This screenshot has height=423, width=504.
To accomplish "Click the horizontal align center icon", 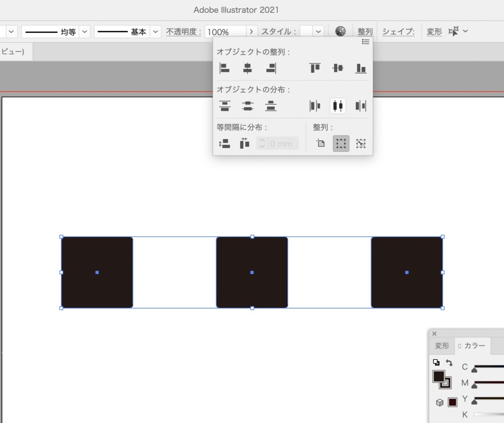I will point(248,68).
